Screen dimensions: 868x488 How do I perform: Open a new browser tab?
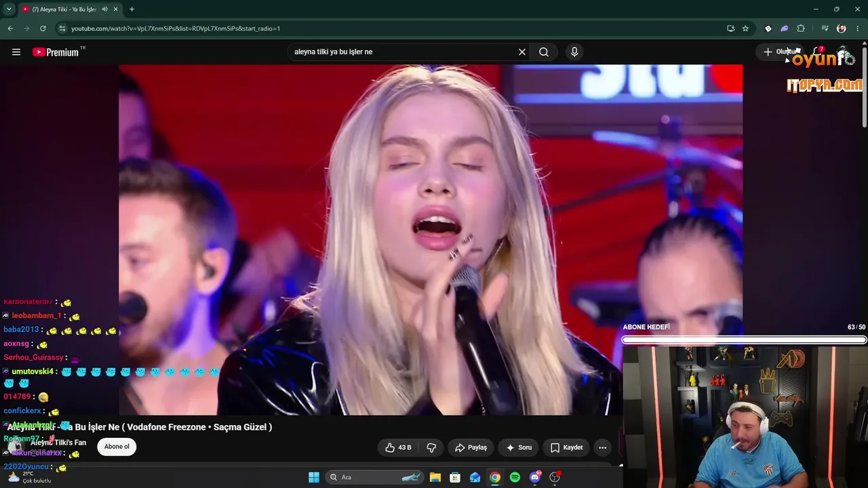tap(132, 9)
